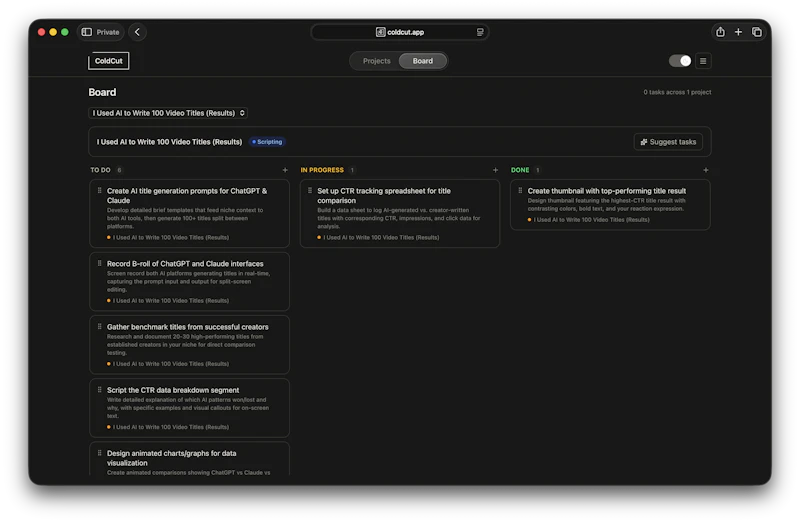Click project tag under Create thumbnail card
800x523 pixels.
pos(588,220)
